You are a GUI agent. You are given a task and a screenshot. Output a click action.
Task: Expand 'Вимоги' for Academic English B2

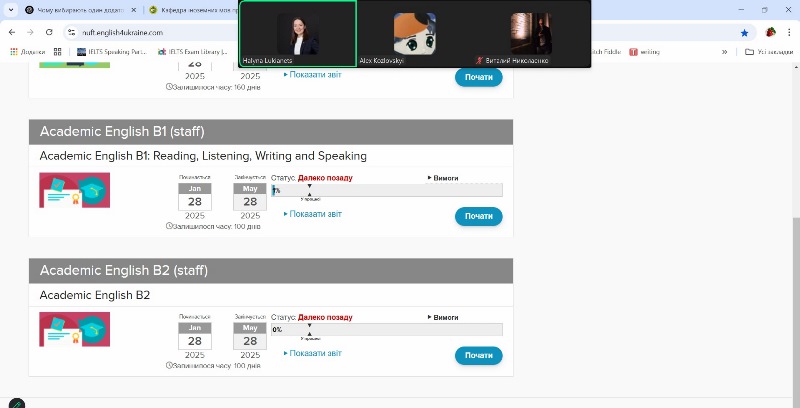(x=443, y=317)
